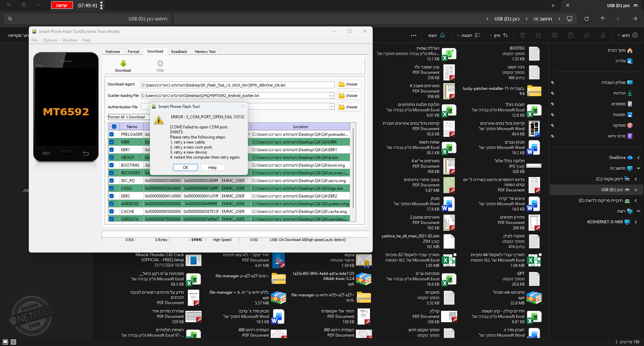Expand the Scatter-loading File dropdown arrow
This screenshot has width=644, height=346.
tap(331, 96)
